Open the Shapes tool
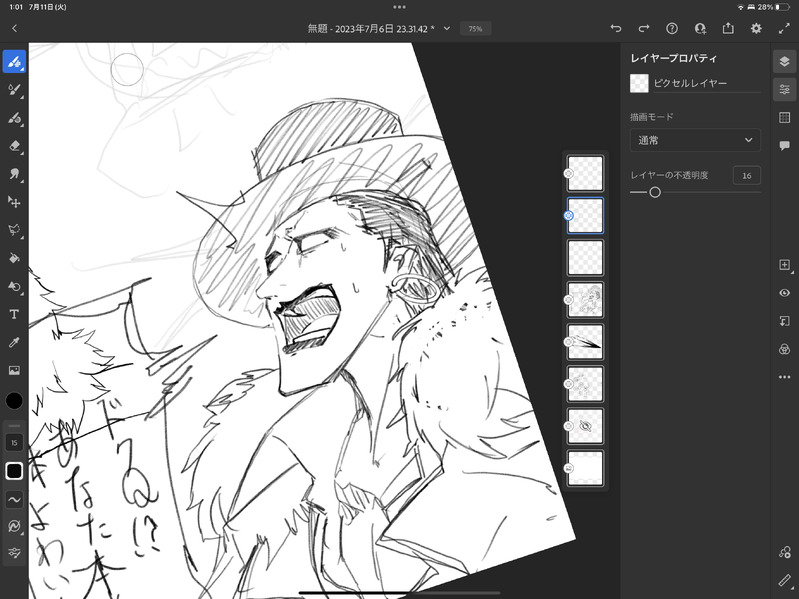This screenshot has width=799, height=599. point(14,286)
